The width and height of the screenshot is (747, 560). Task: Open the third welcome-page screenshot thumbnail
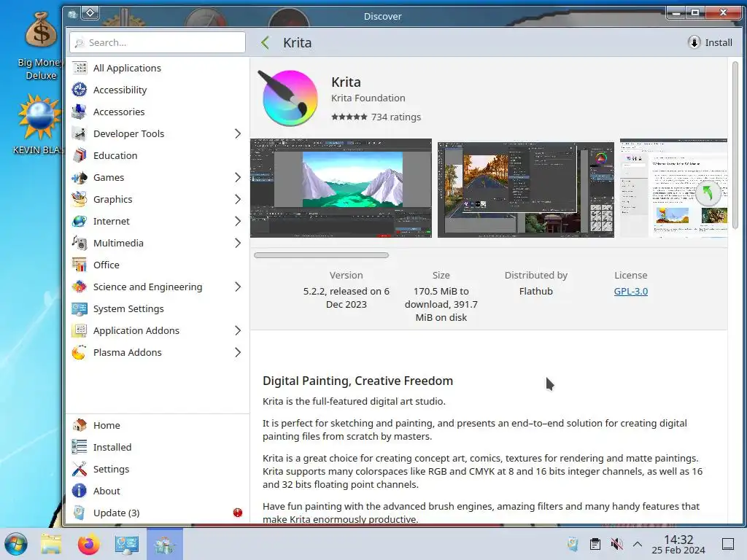(x=673, y=188)
